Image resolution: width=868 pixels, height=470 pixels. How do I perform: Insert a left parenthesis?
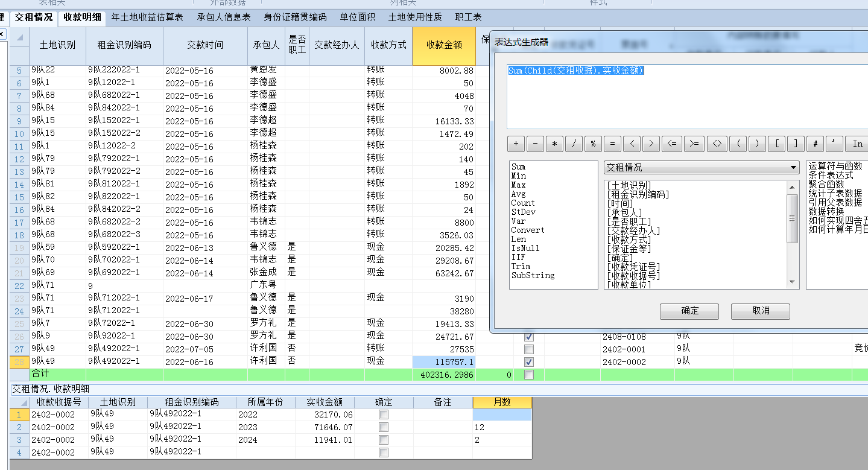point(738,144)
